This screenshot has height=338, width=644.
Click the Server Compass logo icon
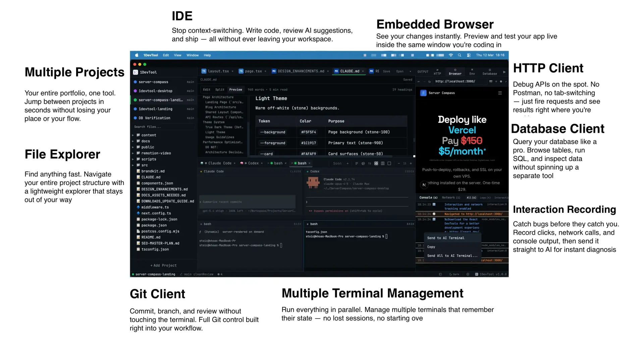(x=423, y=93)
